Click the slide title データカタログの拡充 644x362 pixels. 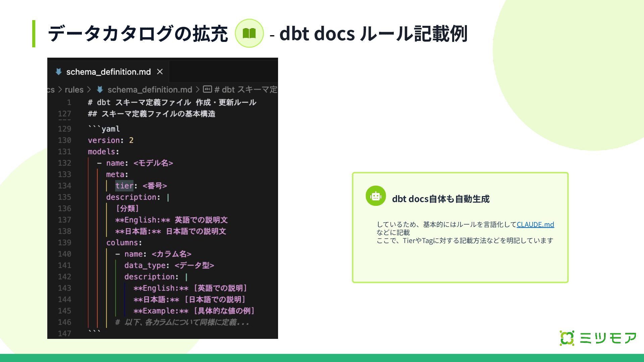138,34
